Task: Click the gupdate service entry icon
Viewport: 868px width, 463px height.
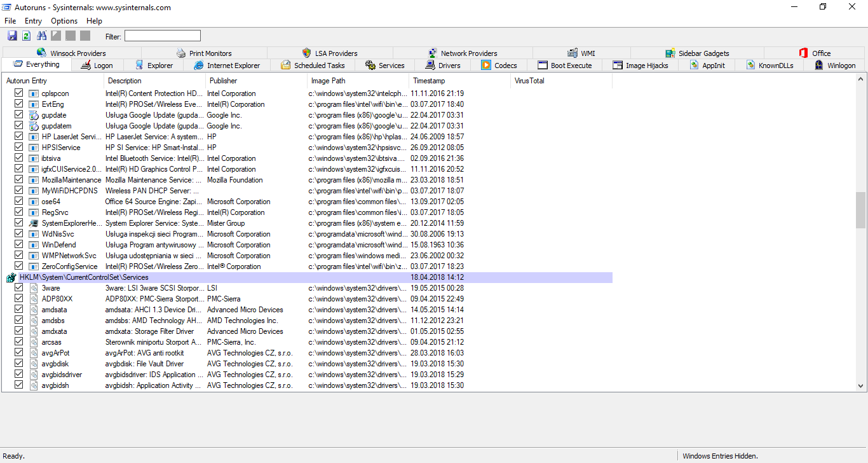Action: click(x=34, y=115)
